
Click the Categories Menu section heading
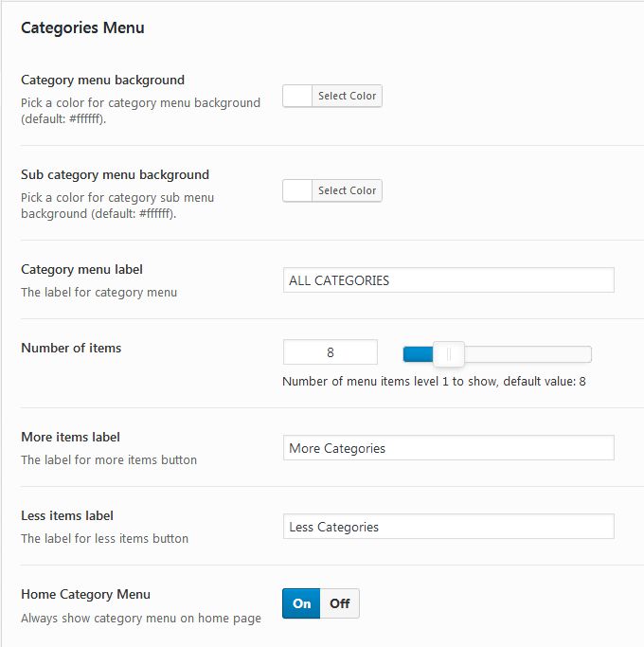[82, 28]
